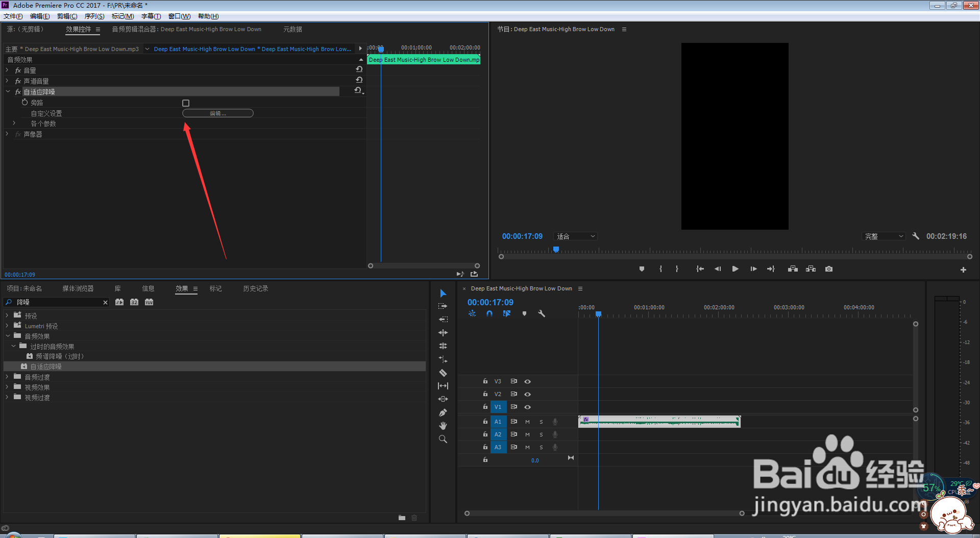Viewport: 980px width, 538px height.
Task: Toggle V2 track output eye
Action: click(x=528, y=394)
